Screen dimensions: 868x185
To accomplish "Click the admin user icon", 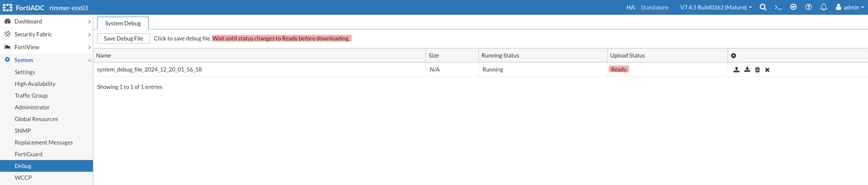I will click(838, 7).
